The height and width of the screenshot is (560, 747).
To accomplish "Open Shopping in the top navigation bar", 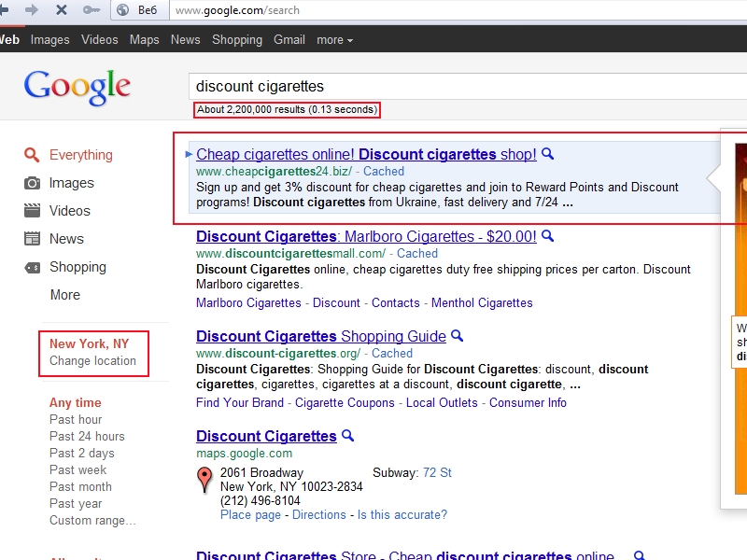I will [x=237, y=40].
